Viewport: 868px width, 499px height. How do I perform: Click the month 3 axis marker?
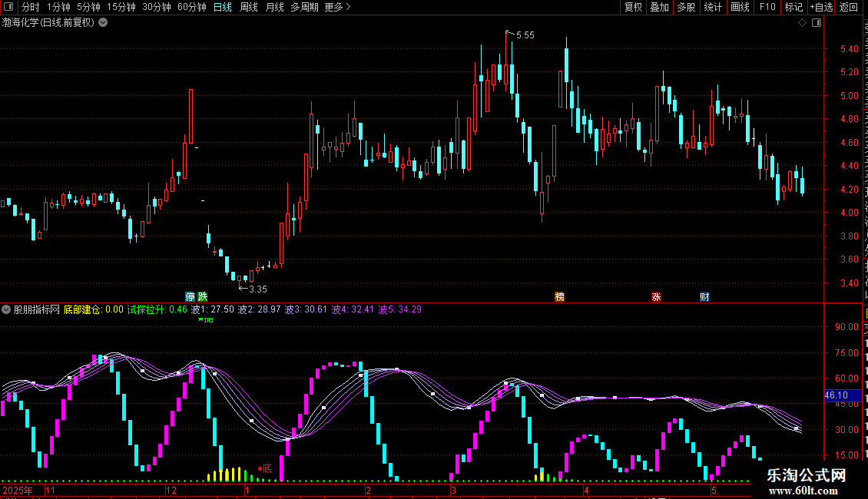(x=453, y=491)
